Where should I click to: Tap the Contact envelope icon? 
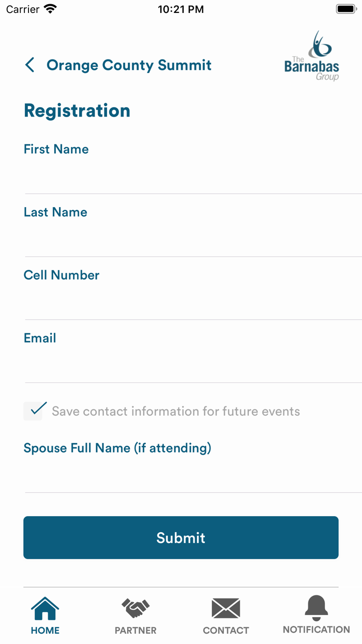pos(226,608)
